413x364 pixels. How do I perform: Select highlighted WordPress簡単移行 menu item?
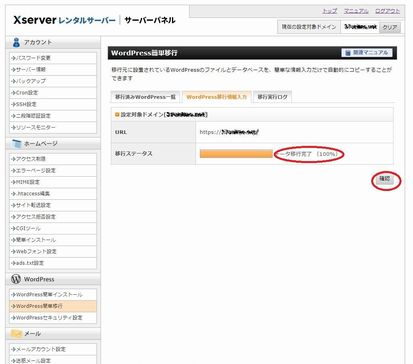pyautogui.click(x=53, y=306)
